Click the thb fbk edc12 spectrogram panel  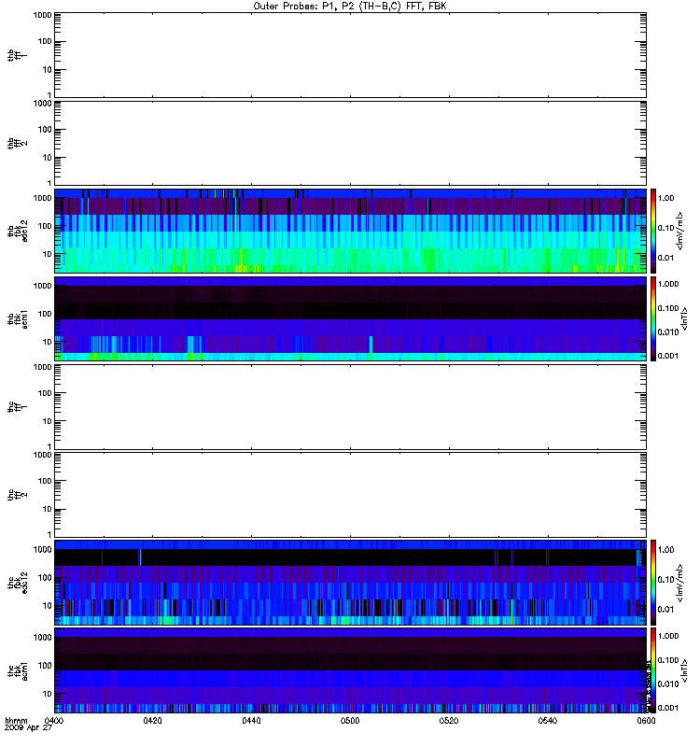click(x=351, y=231)
